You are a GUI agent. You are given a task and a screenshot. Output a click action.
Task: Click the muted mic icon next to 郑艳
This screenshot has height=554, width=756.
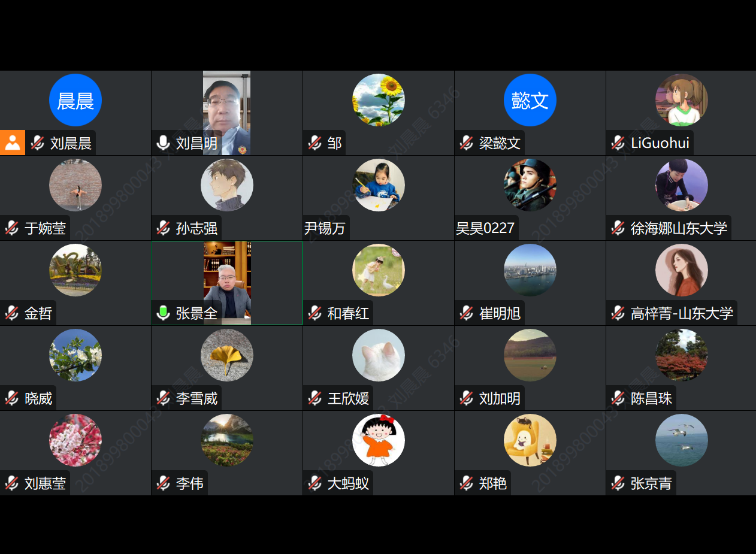[467, 483]
